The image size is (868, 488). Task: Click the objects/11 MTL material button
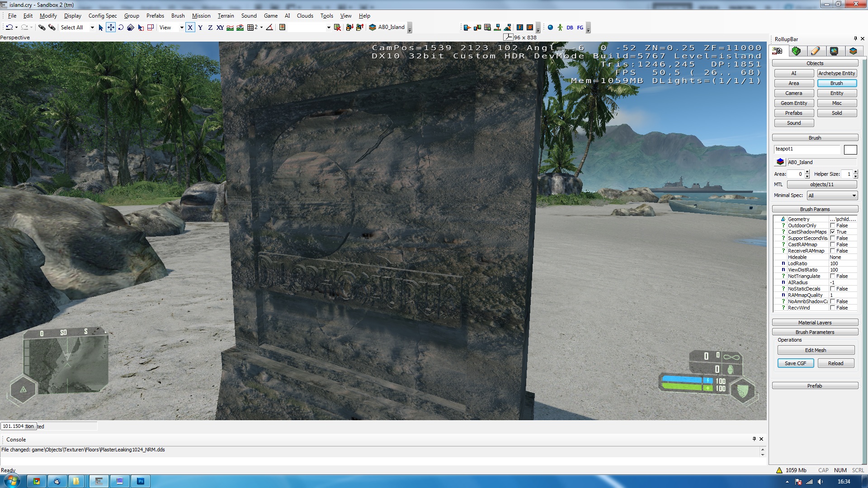pos(822,184)
